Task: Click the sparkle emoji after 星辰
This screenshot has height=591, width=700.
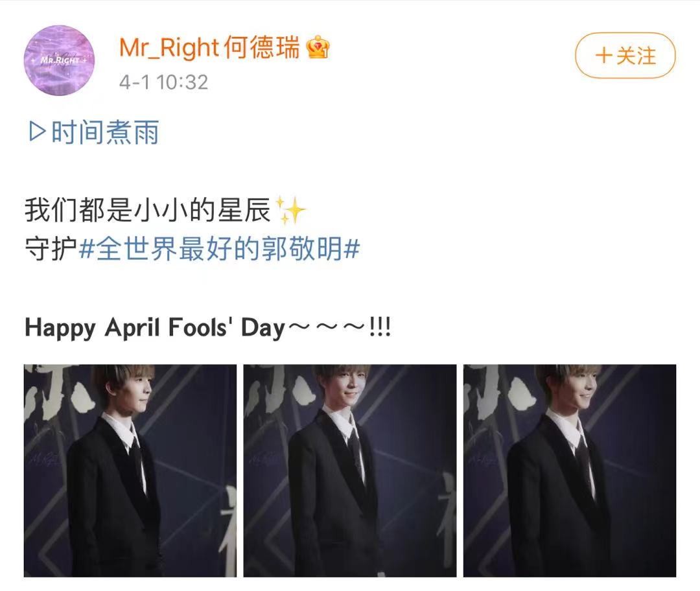Action: tap(290, 210)
